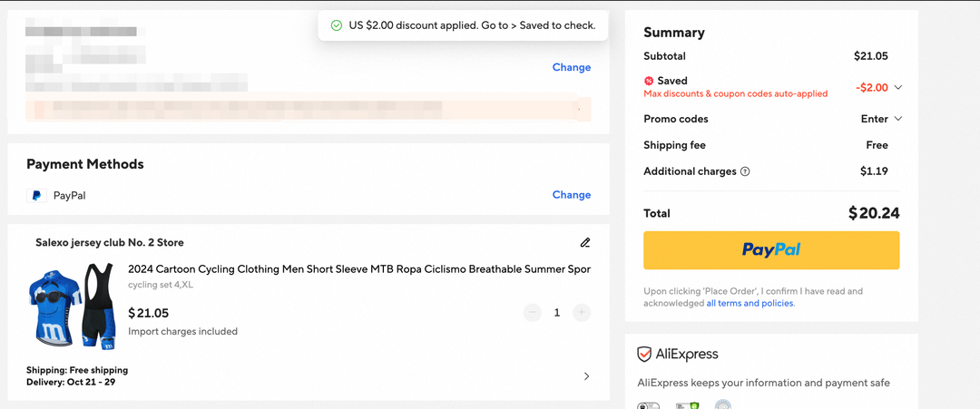Click the info icon next to Additional charges
The image size is (980, 409).
[x=745, y=171]
